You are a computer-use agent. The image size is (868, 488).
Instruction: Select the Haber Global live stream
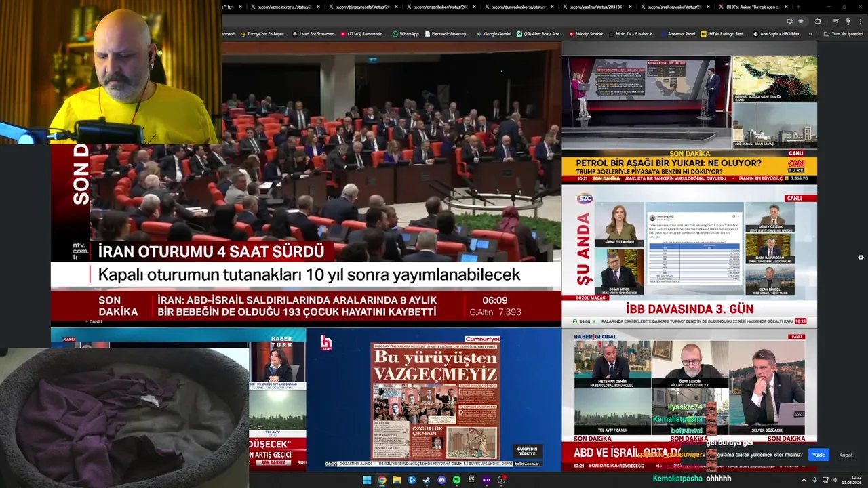click(x=689, y=399)
